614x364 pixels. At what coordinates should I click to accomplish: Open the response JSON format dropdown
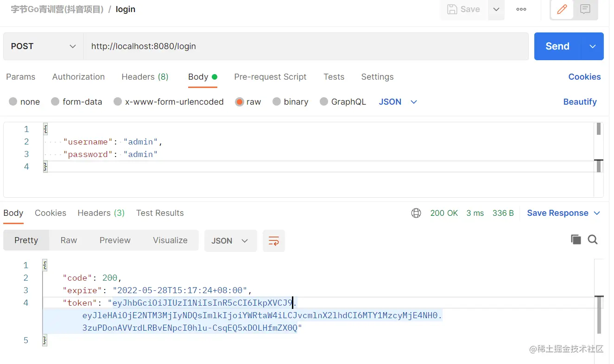230,241
